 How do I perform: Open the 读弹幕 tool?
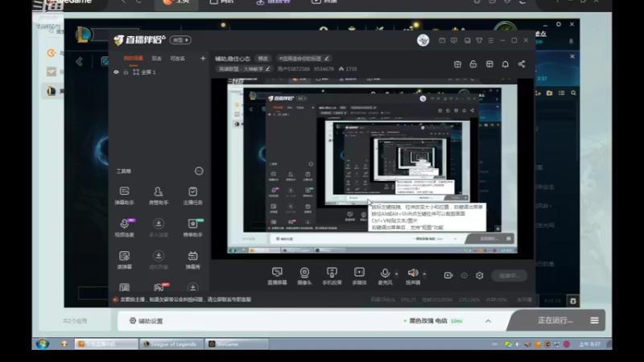[x=125, y=260]
